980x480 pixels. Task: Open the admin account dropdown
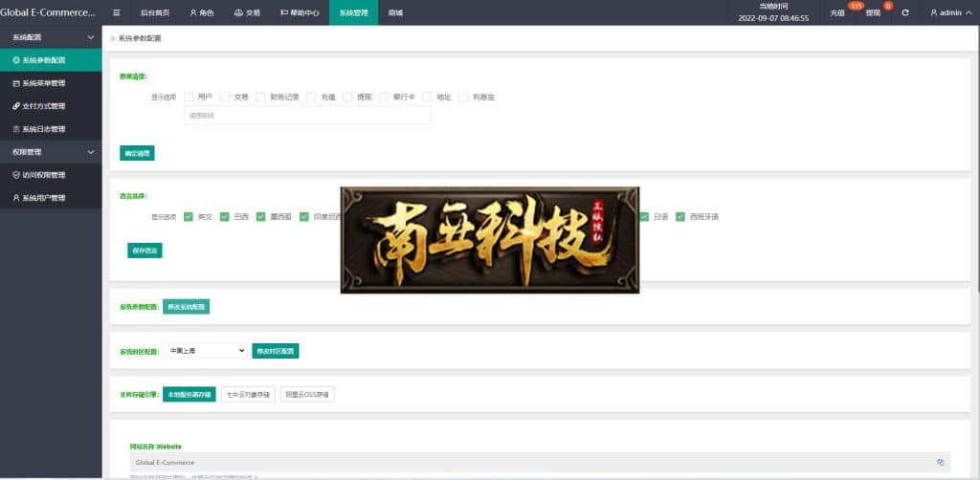coord(950,12)
